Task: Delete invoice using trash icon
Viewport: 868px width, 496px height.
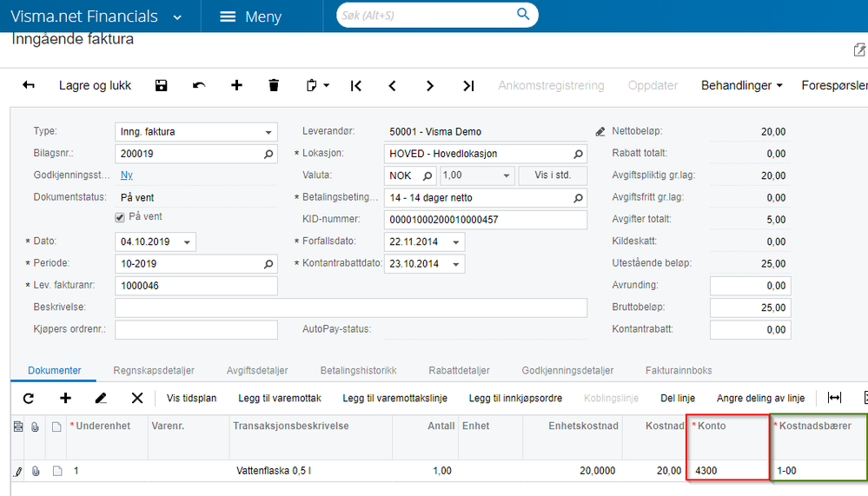Action: pyautogui.click(x=274, y=85)
